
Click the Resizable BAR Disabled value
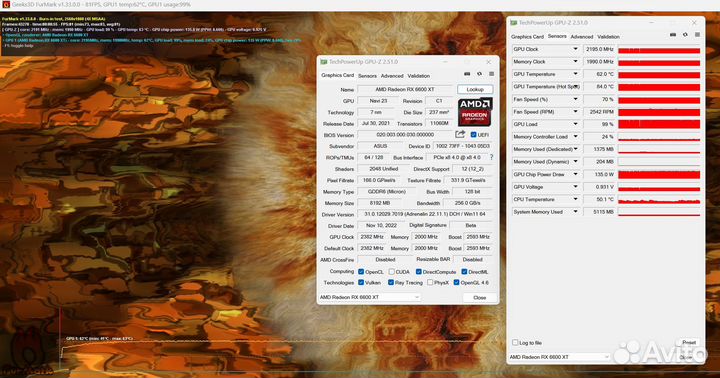click(472, 260)
